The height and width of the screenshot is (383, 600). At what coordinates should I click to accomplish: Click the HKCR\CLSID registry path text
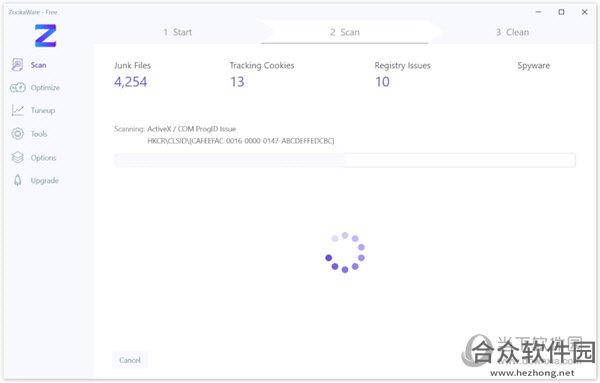tap(241, 141)
